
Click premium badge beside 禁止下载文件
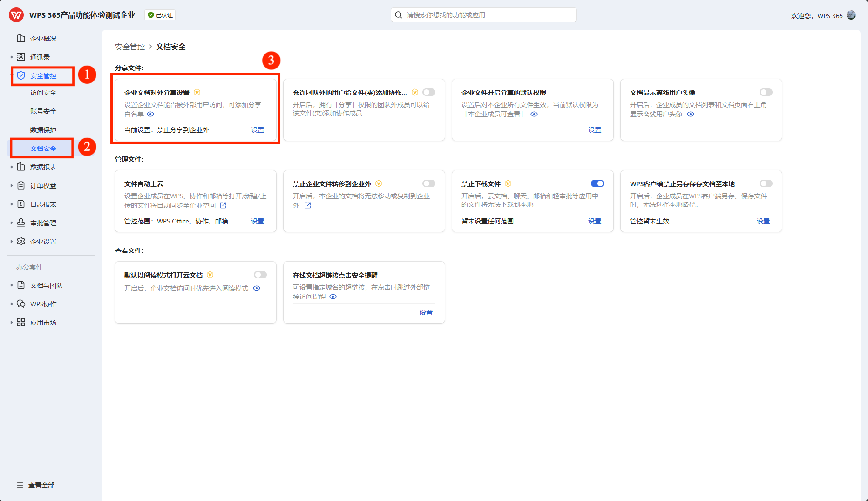pyautogui.click(x=508, y=183)
